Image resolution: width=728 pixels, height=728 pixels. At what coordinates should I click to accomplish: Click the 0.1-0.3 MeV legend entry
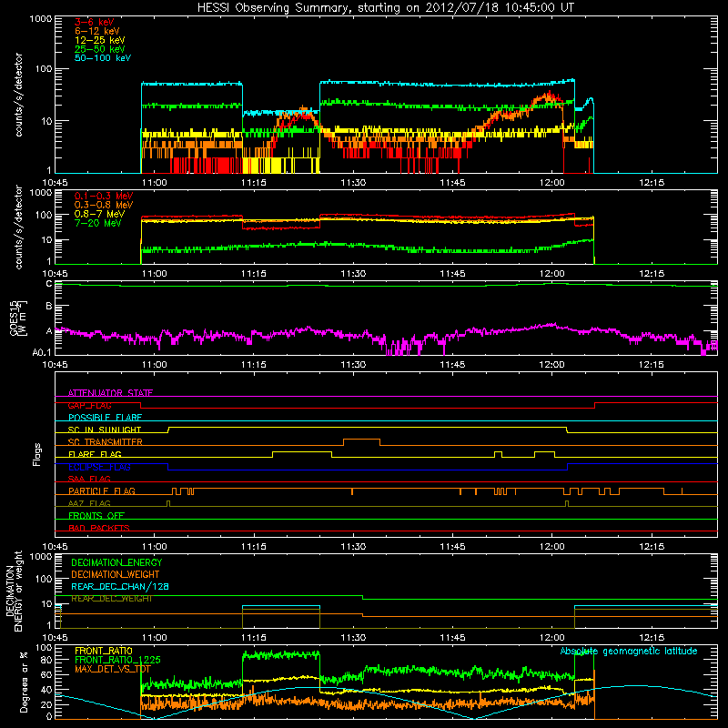[x=104, y=196]
